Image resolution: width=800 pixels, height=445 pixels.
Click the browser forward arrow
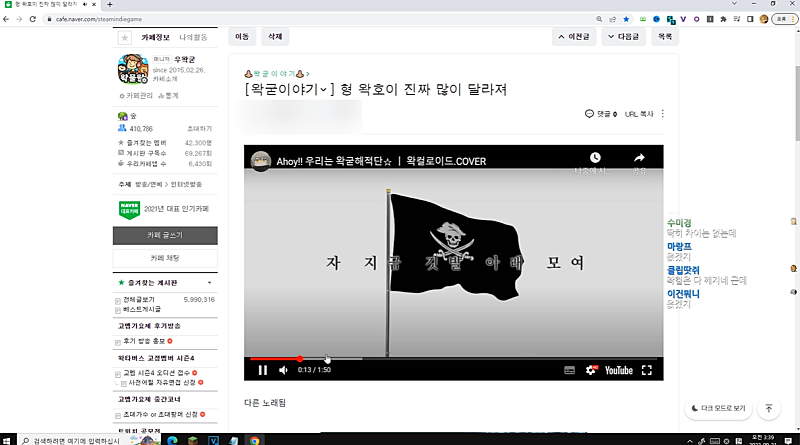19,19
